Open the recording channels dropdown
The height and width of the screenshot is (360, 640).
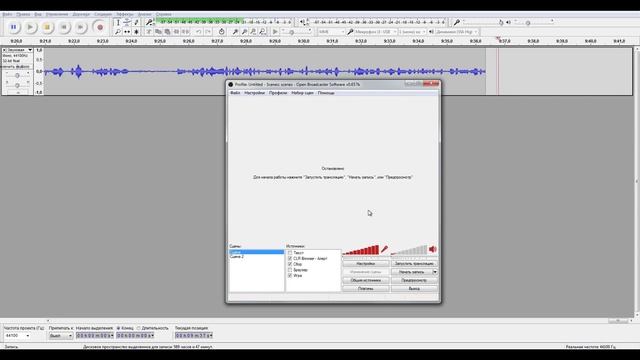coord(412,31)
